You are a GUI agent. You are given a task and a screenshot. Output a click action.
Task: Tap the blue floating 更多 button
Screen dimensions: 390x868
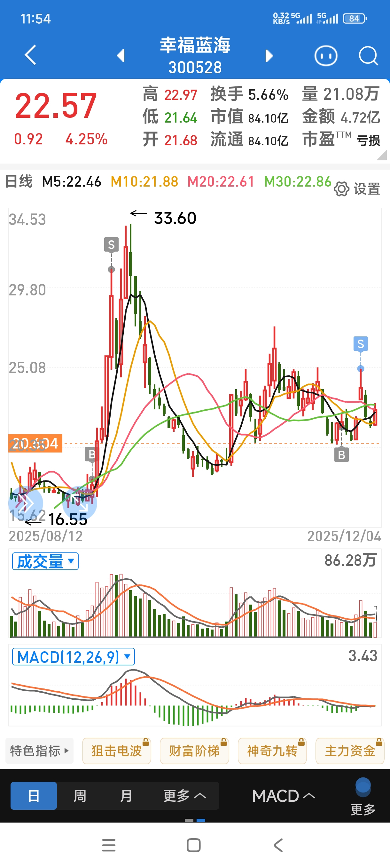tap(363, 797)
